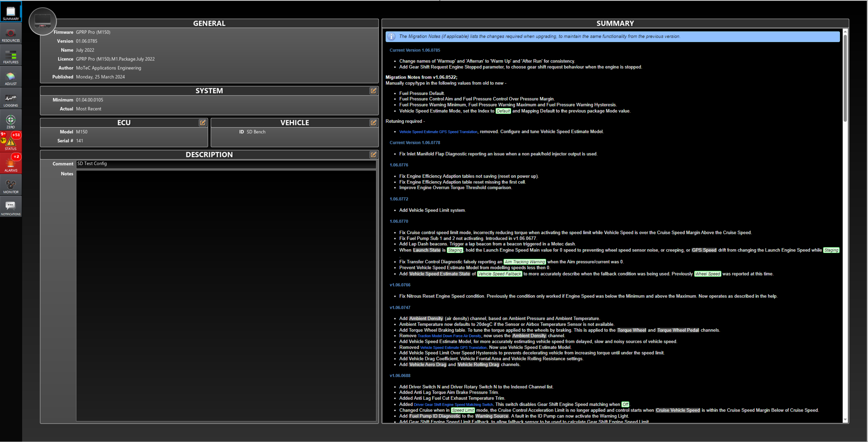Screen dimensions: 868x442
Task: Open the Traction Model Down Force Air Density link
Action: click(x=449, y=336)
